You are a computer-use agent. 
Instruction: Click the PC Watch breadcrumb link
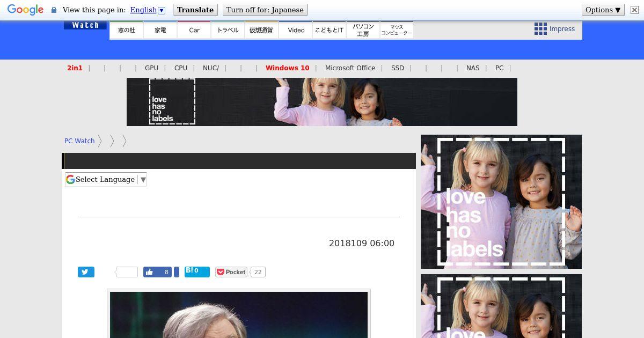[x=79, y=141]
